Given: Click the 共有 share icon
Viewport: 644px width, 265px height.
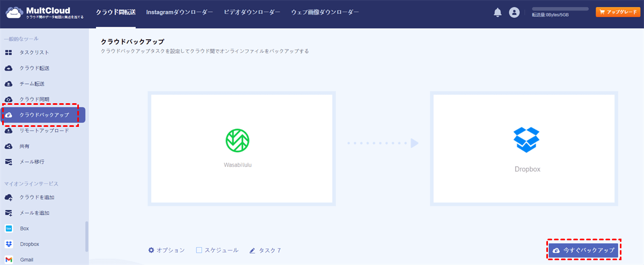Looking at the screenshot, I should pyautogui.click(x=9, y=146).
